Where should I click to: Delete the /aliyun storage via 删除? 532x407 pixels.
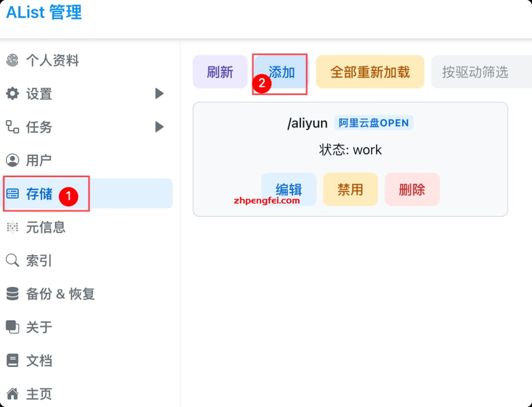tap(412, 189)
